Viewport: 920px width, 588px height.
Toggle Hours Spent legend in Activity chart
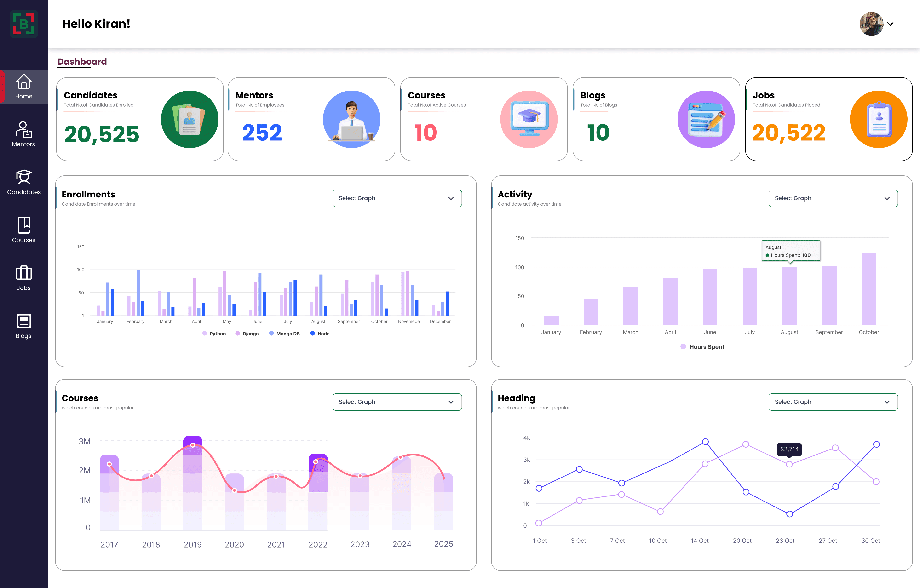pos(702,346)
